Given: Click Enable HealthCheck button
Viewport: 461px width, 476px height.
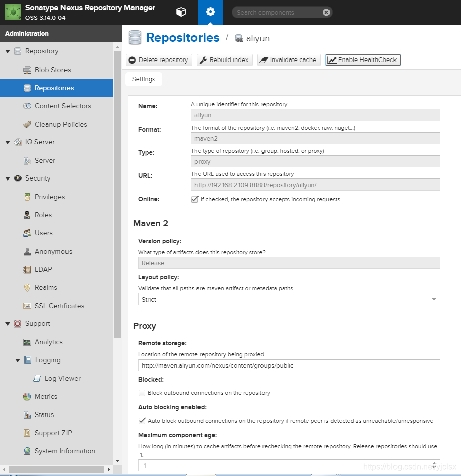Looking at the screenshot, I should pyautogui.click(x=363, y=60).
